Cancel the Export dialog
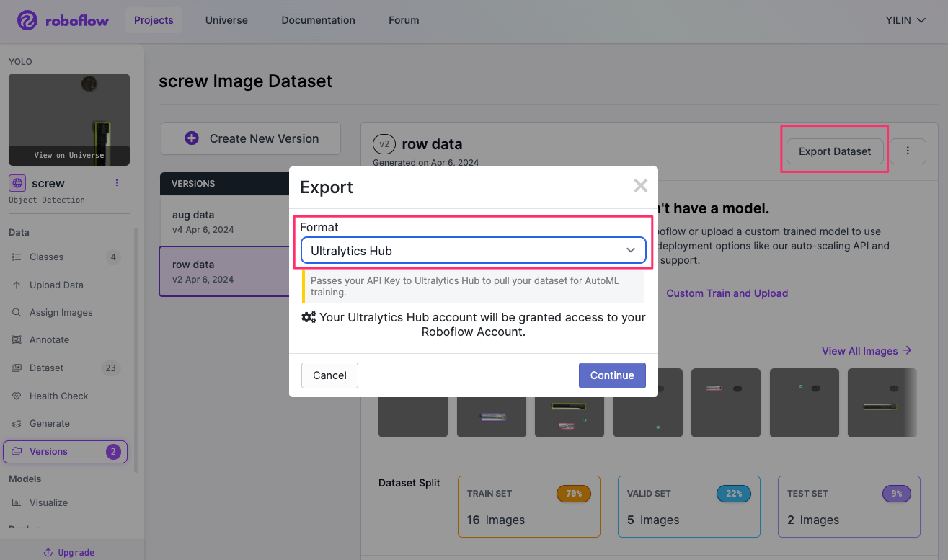 click(x=329, y=375)
